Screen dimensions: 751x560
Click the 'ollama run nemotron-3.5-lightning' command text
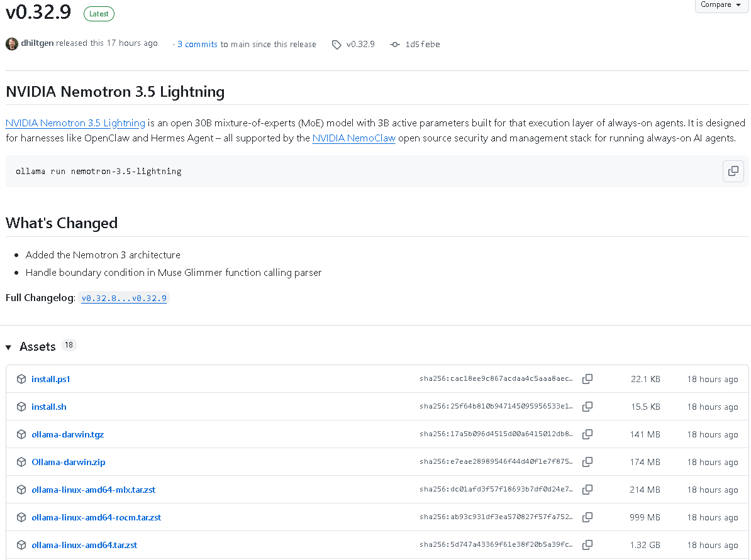(99, 172)
